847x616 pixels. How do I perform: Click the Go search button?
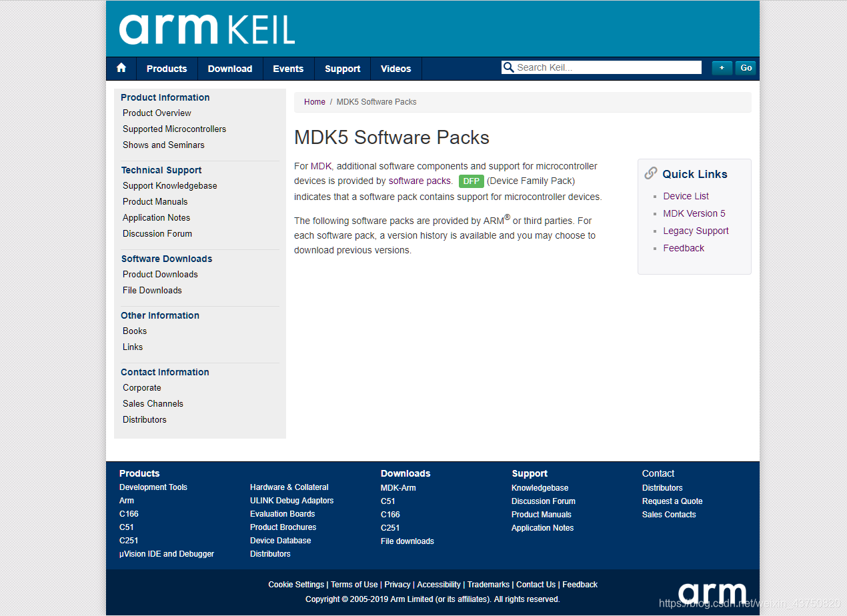tap(746, 67)
